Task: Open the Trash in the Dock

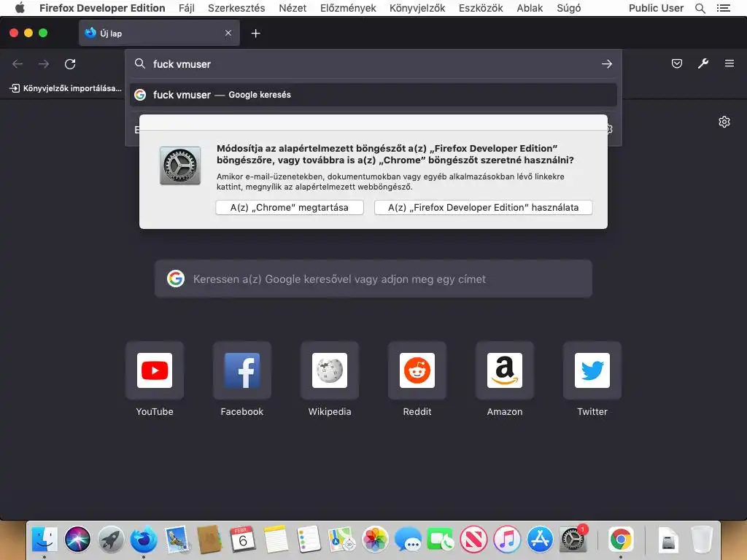Action: 701,540
